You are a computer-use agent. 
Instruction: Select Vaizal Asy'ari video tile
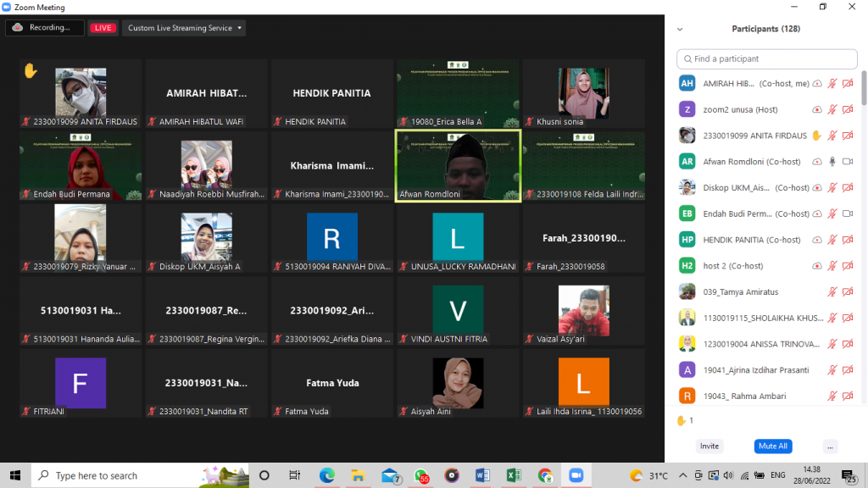click(583, 311)
